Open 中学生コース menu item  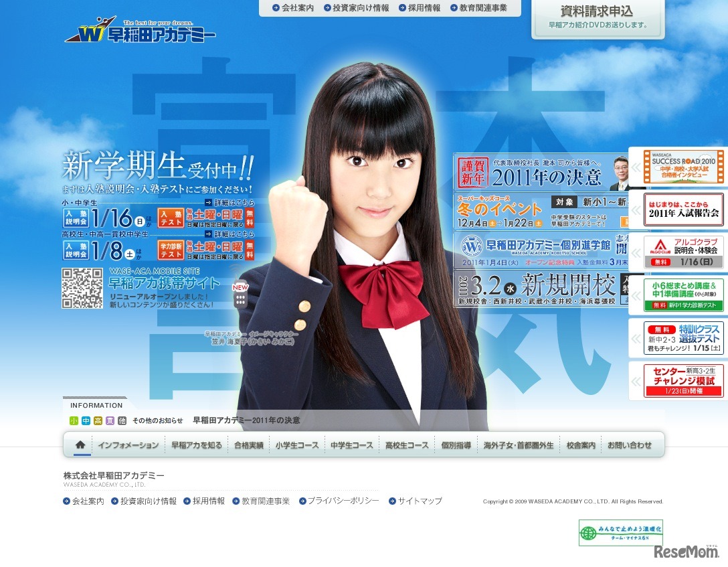pyautogui.click(x=351, y=445)
